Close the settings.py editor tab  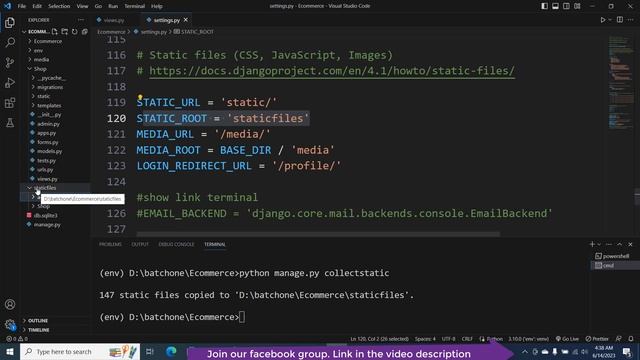tap(186, 20)
